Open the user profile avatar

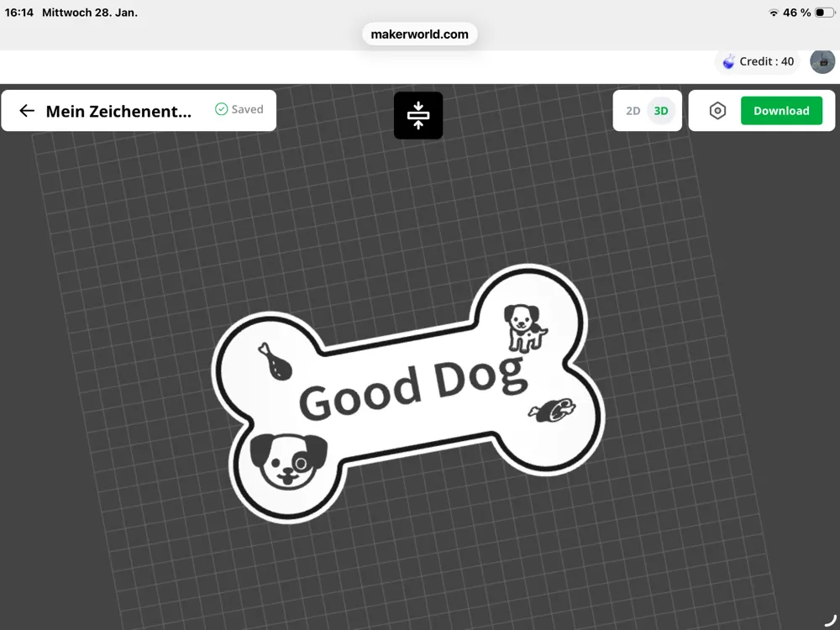point(822,61)
